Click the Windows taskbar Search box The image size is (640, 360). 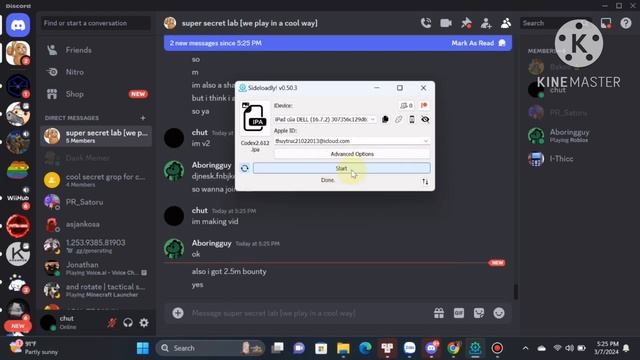(x=210, y=348)
